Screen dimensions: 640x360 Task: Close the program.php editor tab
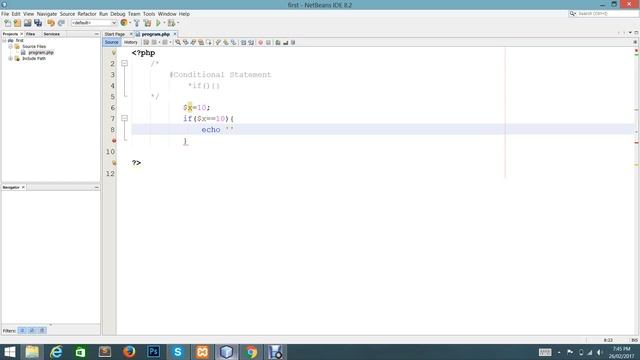coord(175,34)
